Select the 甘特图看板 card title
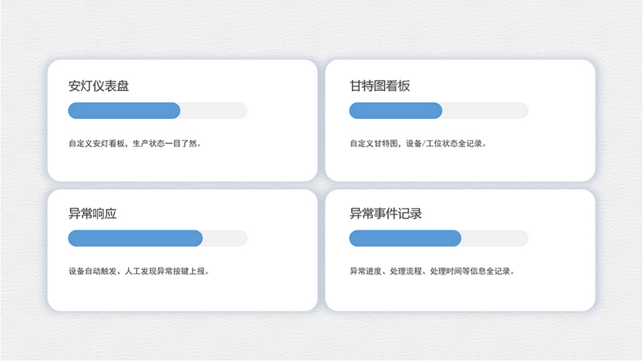The height and width of the screenshot is (361, 644). [x=379, y=86]
